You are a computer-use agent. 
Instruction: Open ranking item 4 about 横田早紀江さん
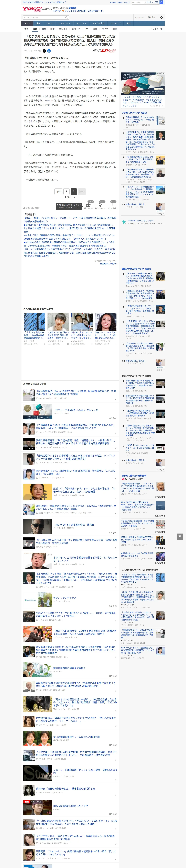[140, 173]
